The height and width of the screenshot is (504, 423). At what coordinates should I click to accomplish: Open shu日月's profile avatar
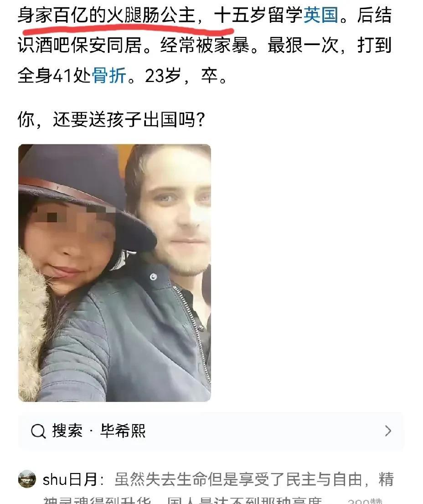27,479
